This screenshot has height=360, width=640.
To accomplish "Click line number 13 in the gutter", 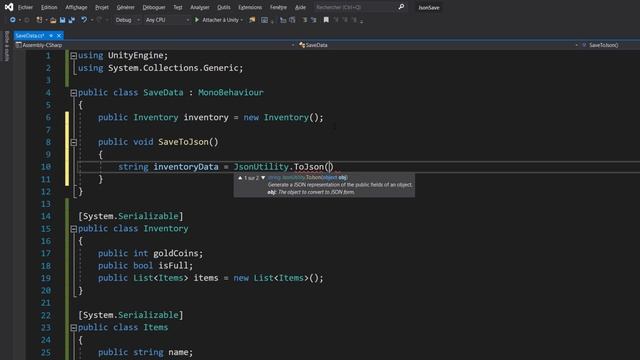I will [46, 204].
